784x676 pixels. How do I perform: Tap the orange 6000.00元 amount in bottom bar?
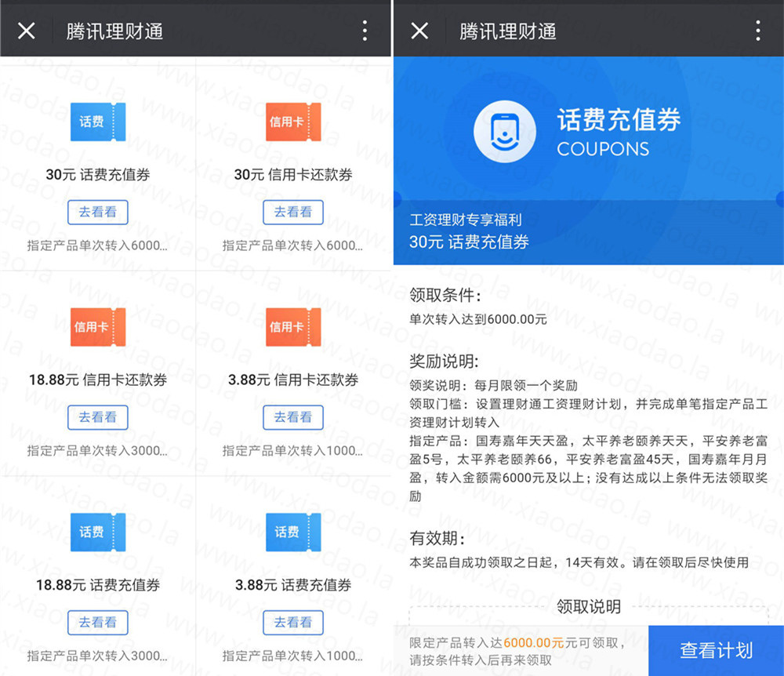coord(533,643)
